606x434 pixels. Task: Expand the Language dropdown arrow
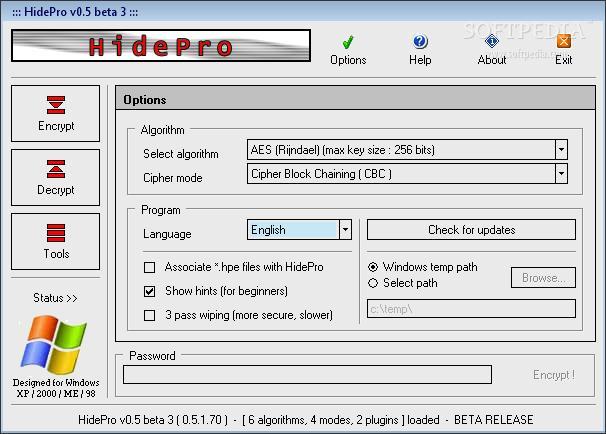tap(345, 230)
